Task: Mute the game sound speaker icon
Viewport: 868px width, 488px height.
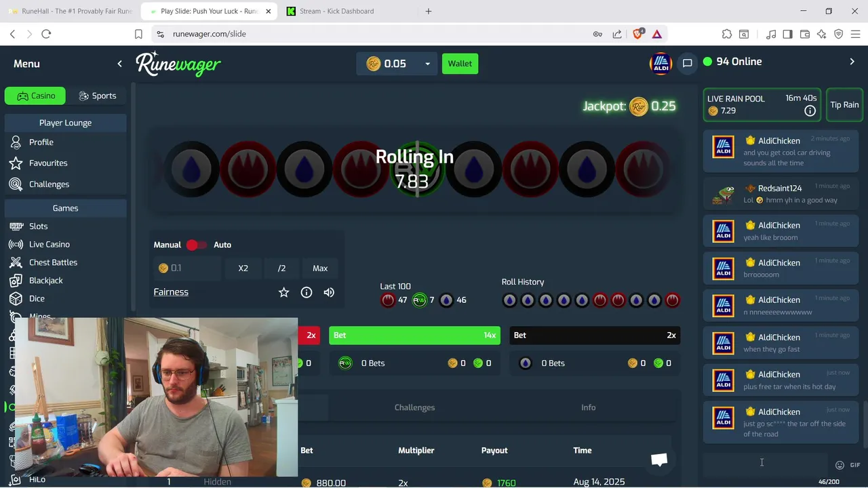Action: (329, 292)
